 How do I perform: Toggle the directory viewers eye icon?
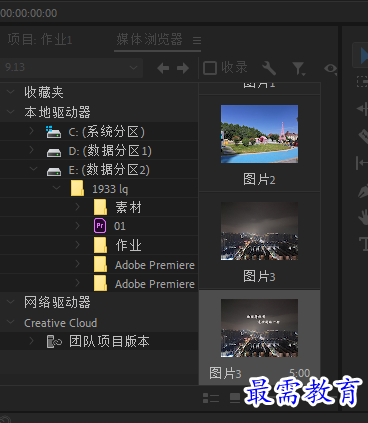(x=330, y=69)
